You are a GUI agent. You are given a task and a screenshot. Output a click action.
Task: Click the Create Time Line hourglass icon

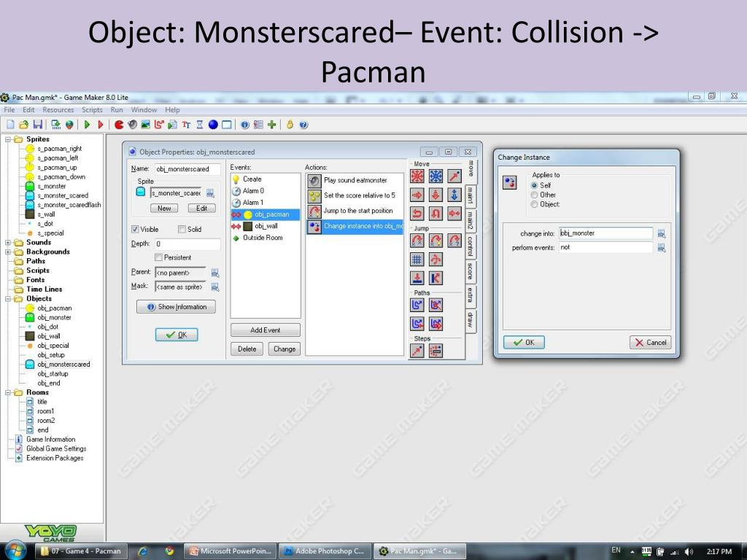(x=200, y=125)
